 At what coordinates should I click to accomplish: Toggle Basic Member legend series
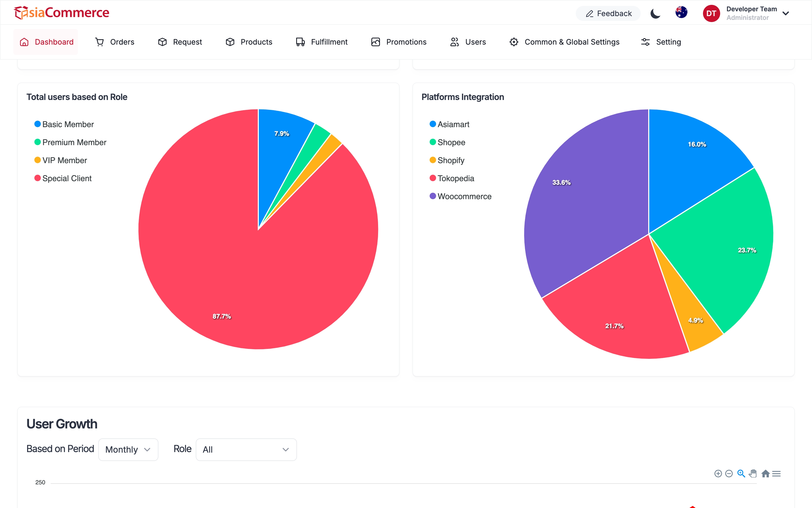click(x=64, y=124)
